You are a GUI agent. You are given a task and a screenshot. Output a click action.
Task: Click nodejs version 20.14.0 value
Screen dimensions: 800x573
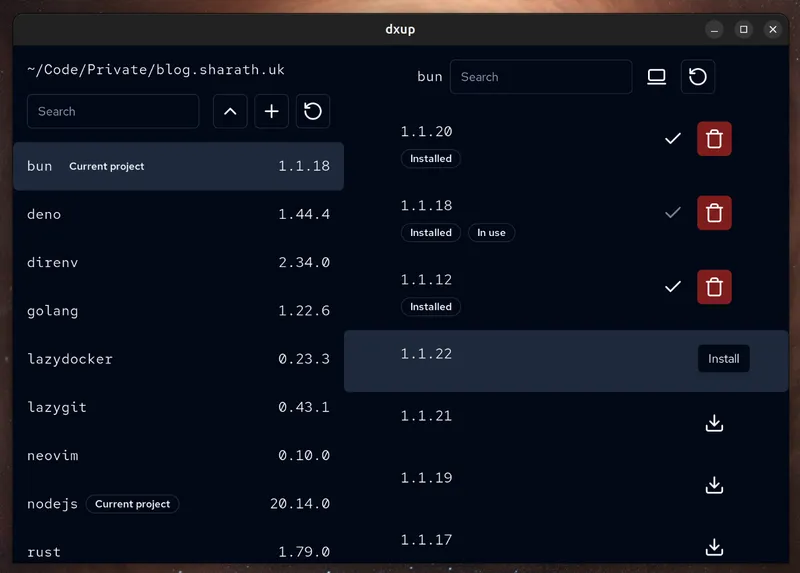[300, 504]
